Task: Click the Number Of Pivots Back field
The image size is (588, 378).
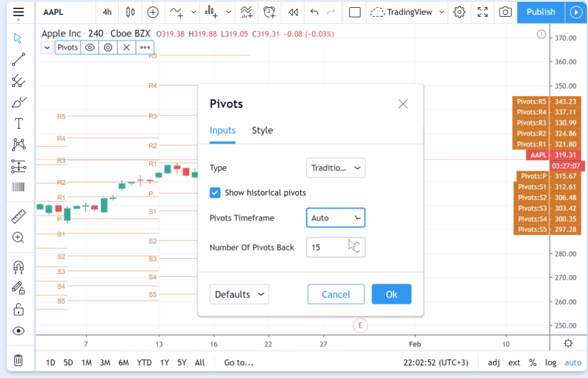Action: pos(336,247)
